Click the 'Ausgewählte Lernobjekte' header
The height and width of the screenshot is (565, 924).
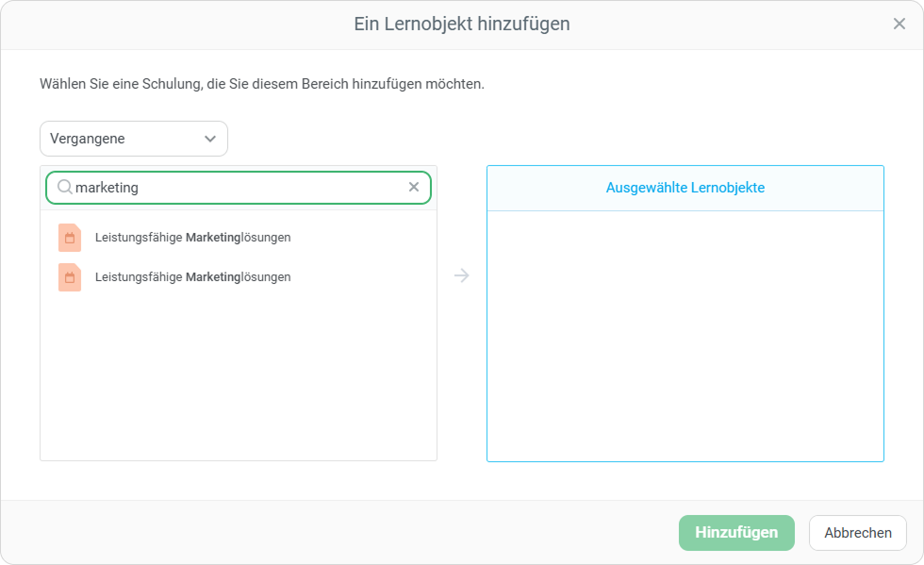685,188
